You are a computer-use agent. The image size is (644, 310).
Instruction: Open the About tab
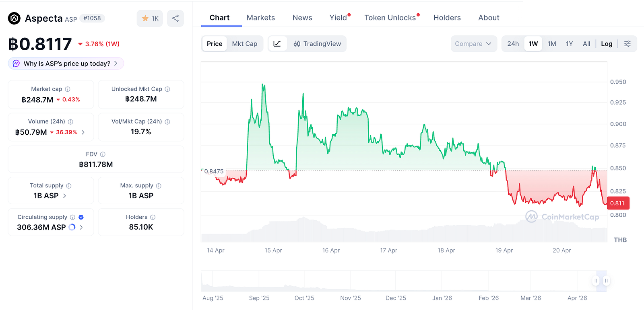(x=489, y=18)
